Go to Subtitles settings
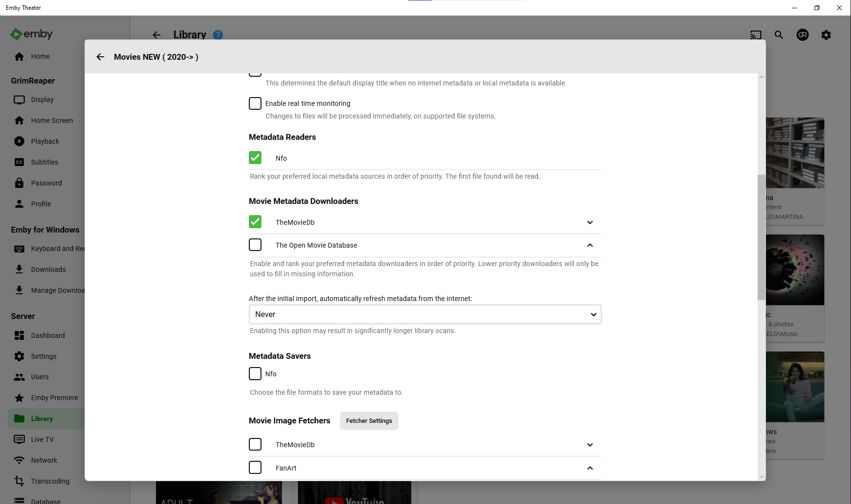Image resolution: width=851 pixels, height=504 pixels. coord(45,162)
